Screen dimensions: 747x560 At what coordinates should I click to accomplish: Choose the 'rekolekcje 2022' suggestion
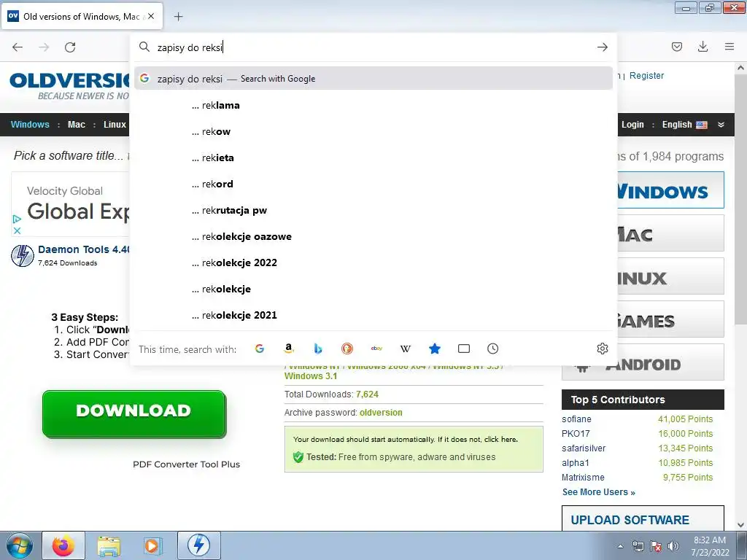(373, 262)
